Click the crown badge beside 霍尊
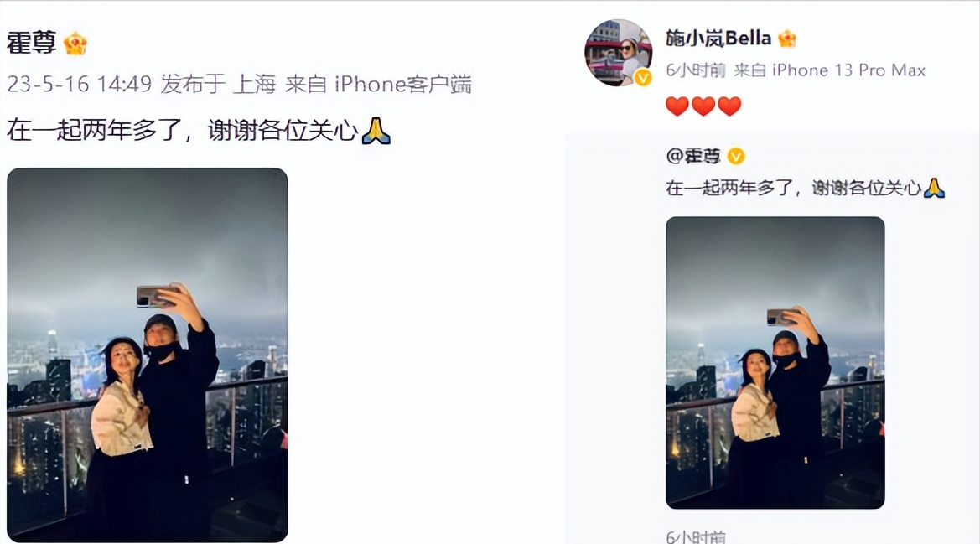The image size is (980, 544). click(75, 43)
